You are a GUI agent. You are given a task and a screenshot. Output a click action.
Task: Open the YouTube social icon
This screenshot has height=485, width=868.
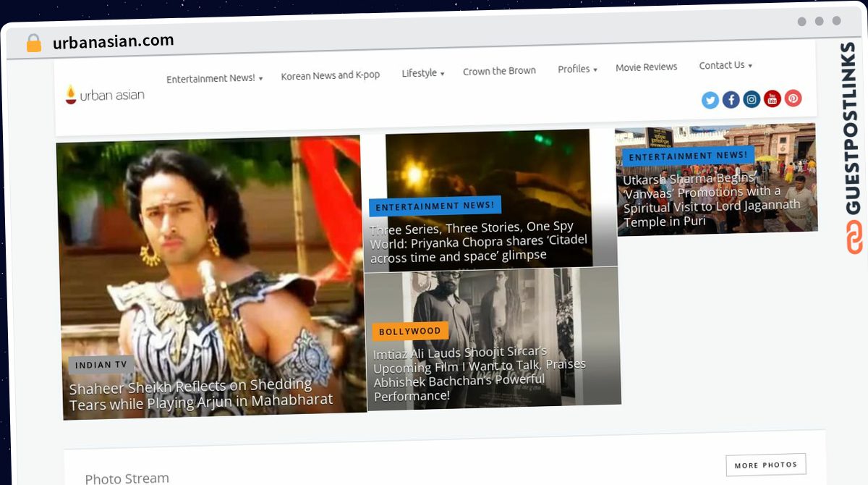(773, 98)
